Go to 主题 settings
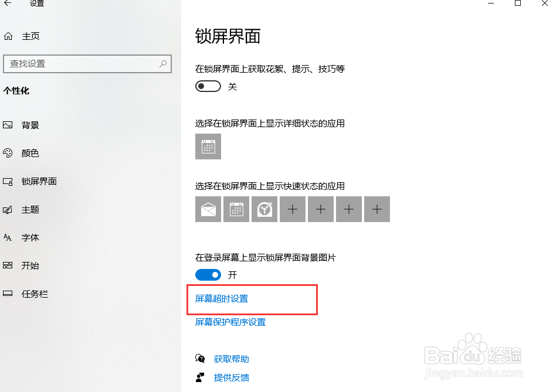 point(30,209)
